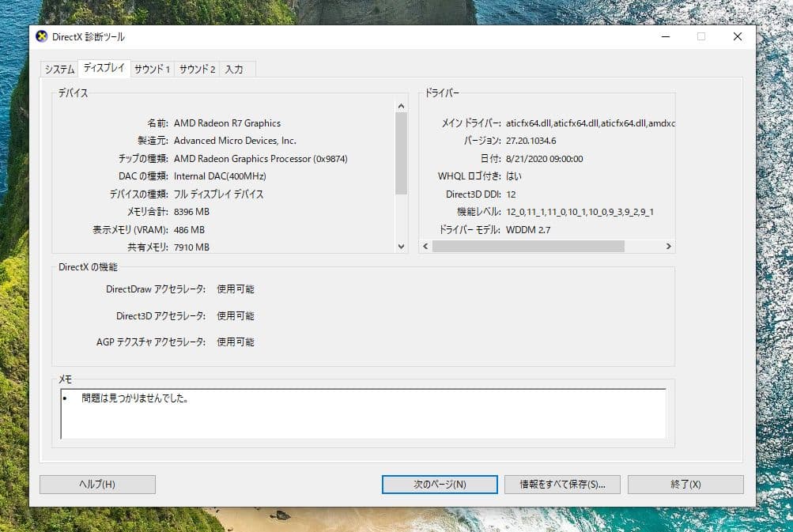Open the DirectX system menu icon in title bar
Screen dimensions: 793x532
(x=40, y=36)
